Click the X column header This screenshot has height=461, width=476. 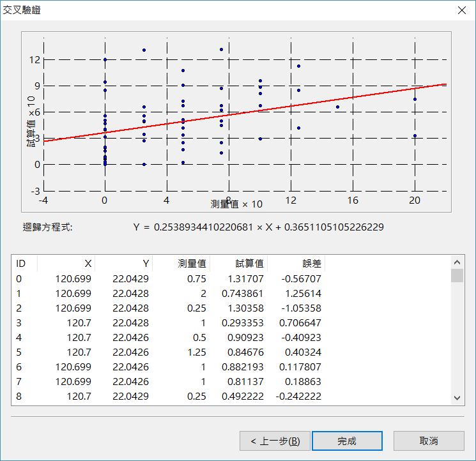coord(66,264)
